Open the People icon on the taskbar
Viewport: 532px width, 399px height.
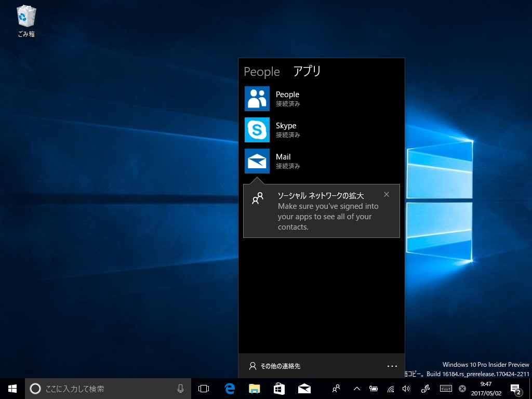[x=336, y=388]
